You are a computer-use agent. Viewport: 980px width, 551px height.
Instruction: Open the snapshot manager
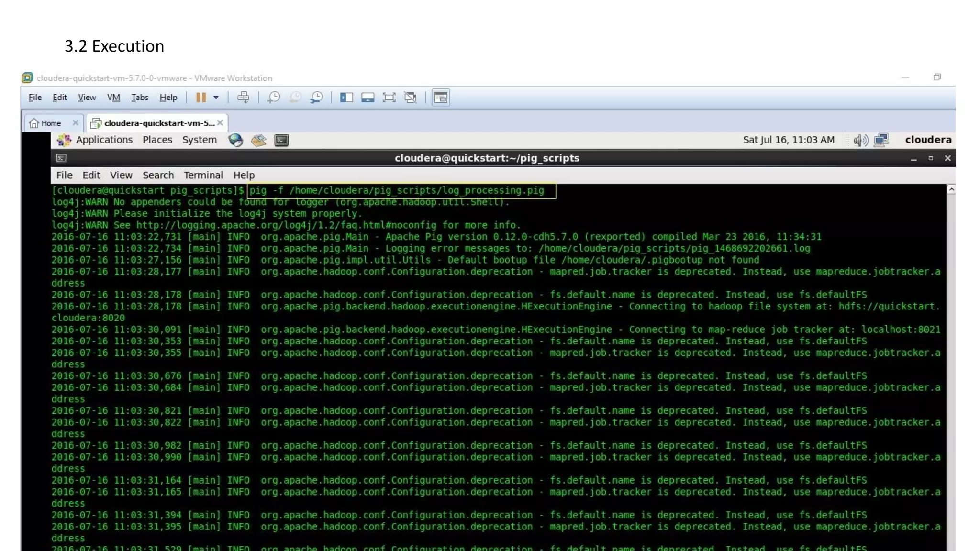point(317,98)
